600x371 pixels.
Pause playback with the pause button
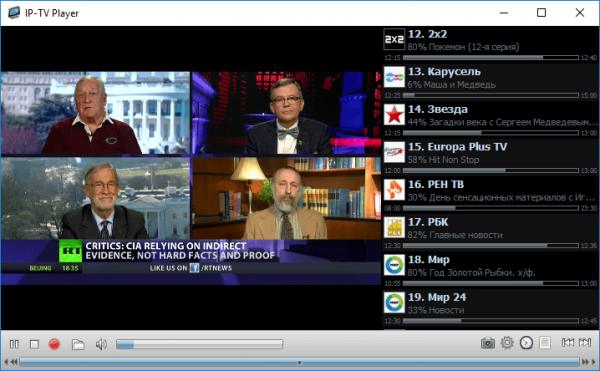[14, 344]
